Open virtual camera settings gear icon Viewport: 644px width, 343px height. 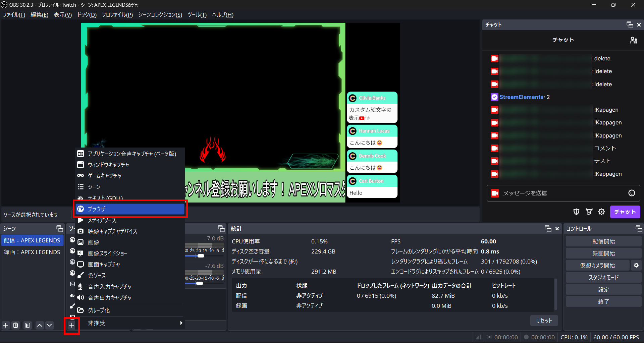pos(636,266)
